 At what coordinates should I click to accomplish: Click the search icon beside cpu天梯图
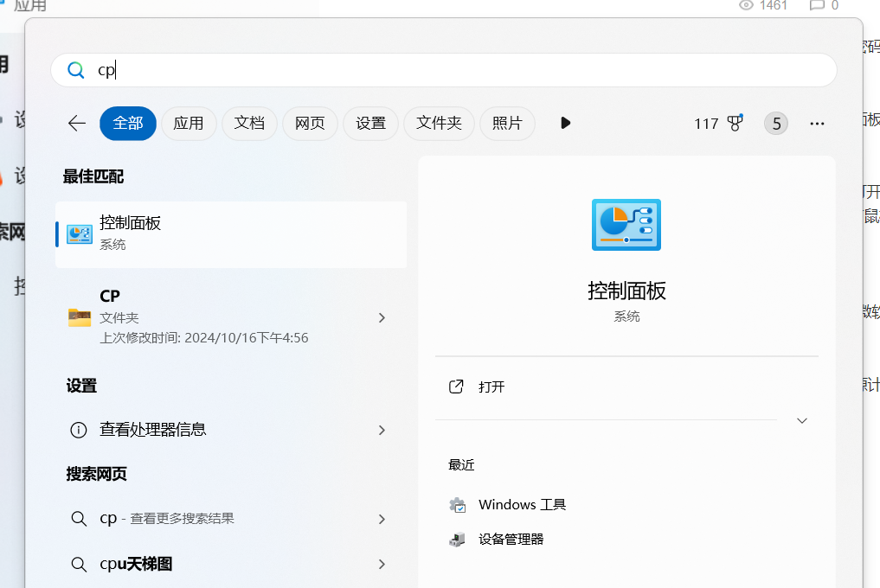pos(79,565)
